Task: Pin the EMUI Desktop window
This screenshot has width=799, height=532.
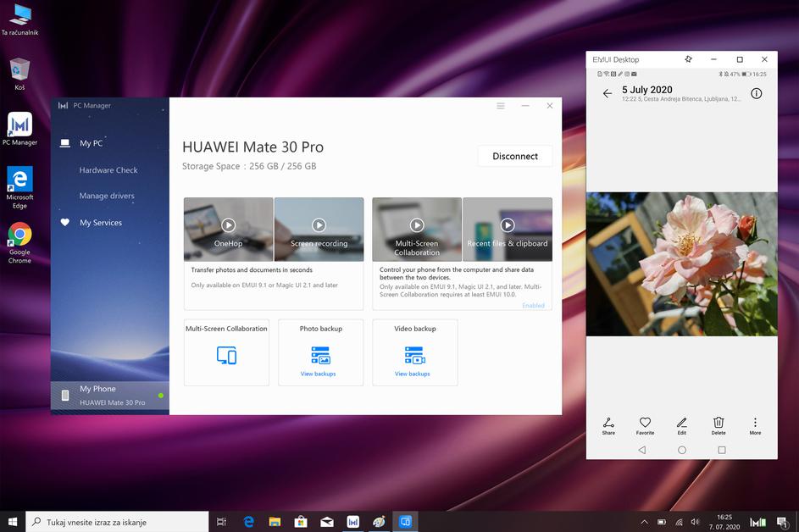Action: (x=688, y=59)
